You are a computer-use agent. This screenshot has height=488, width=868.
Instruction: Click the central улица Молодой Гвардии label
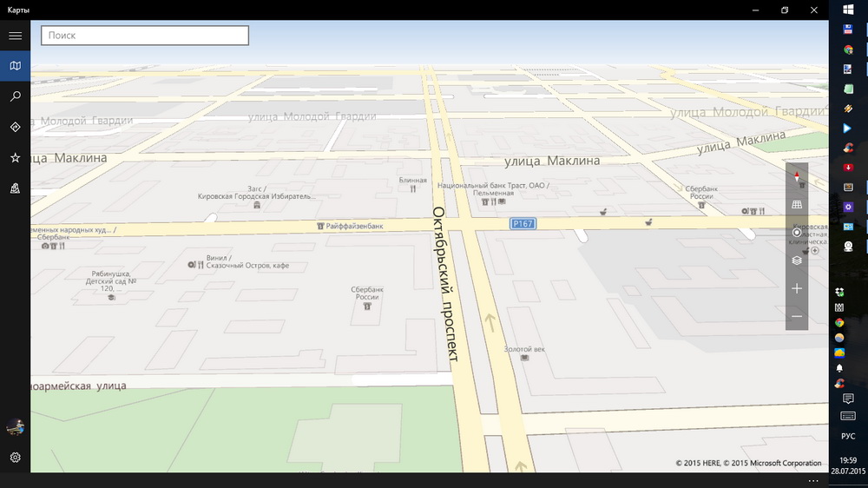tap(312, 116)
